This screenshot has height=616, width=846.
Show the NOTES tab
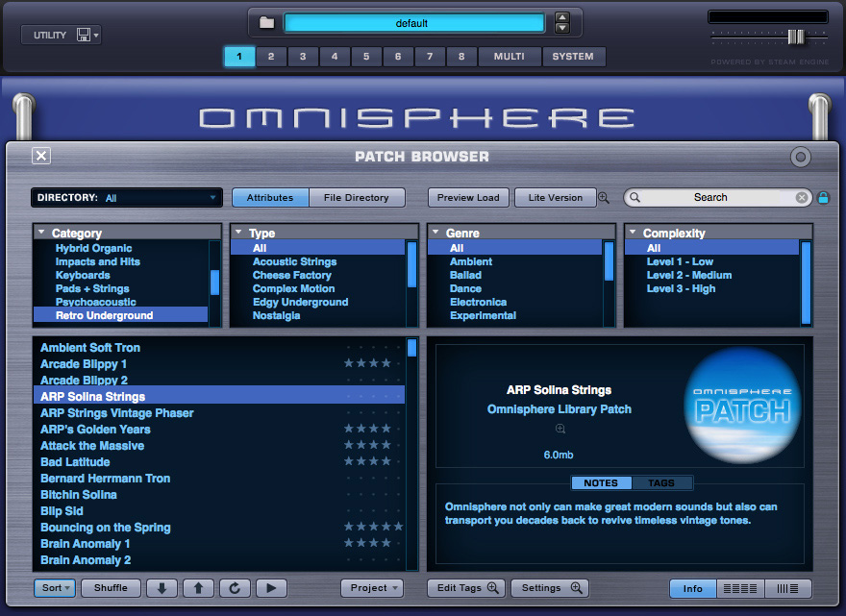[x=601, y=482]
